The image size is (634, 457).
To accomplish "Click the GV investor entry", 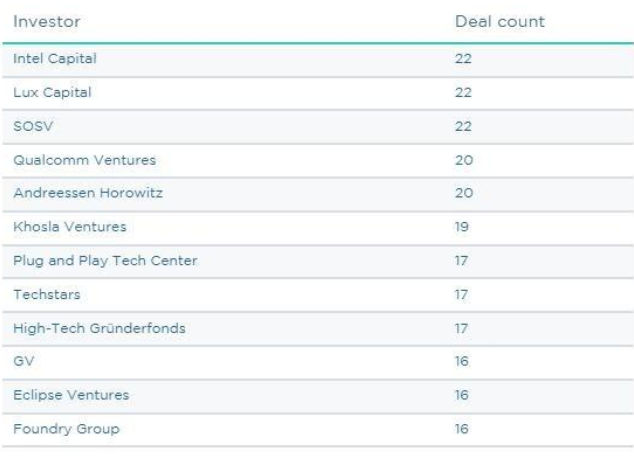I will coord(21,361).
